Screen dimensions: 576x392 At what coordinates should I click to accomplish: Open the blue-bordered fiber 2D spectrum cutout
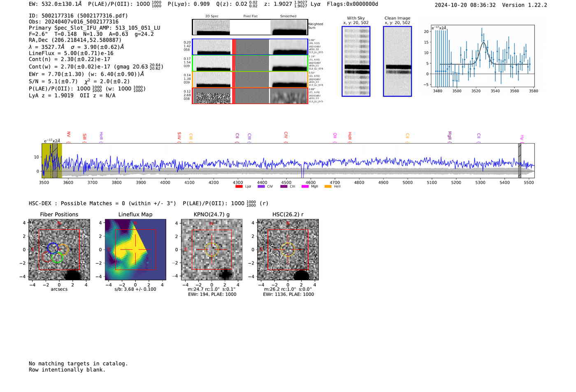tap(211, 47)
